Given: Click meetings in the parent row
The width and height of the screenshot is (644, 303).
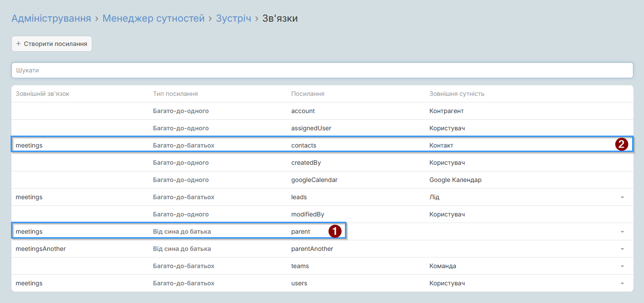Looking at the screenshot, I should 29,231.
